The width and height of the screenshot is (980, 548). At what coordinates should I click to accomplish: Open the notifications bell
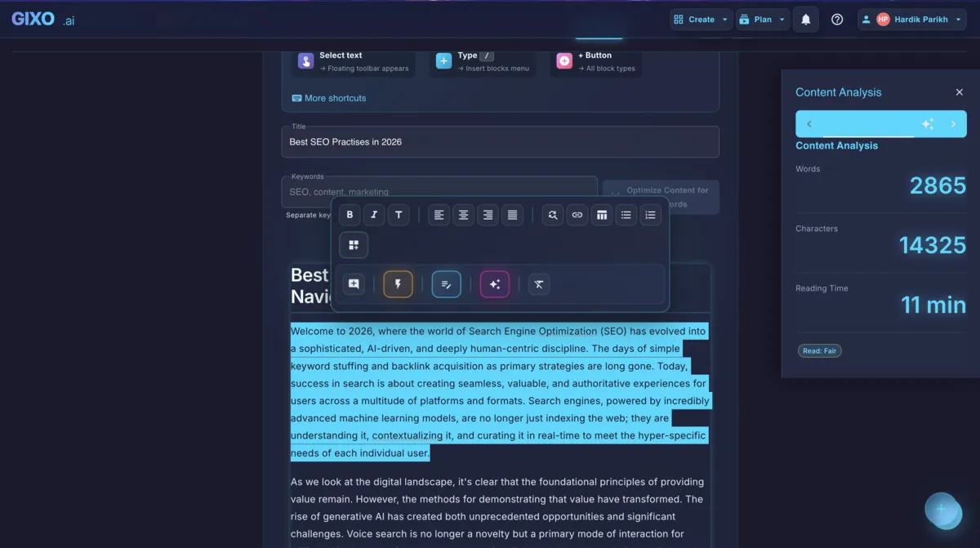coord(806,19)
